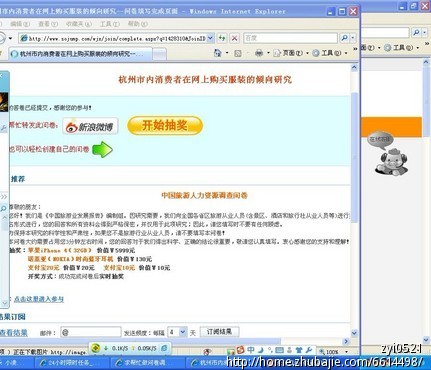The image size is (431, 370).
Task: Expand the Home button dropdown arrow
Action: [227, 53]
